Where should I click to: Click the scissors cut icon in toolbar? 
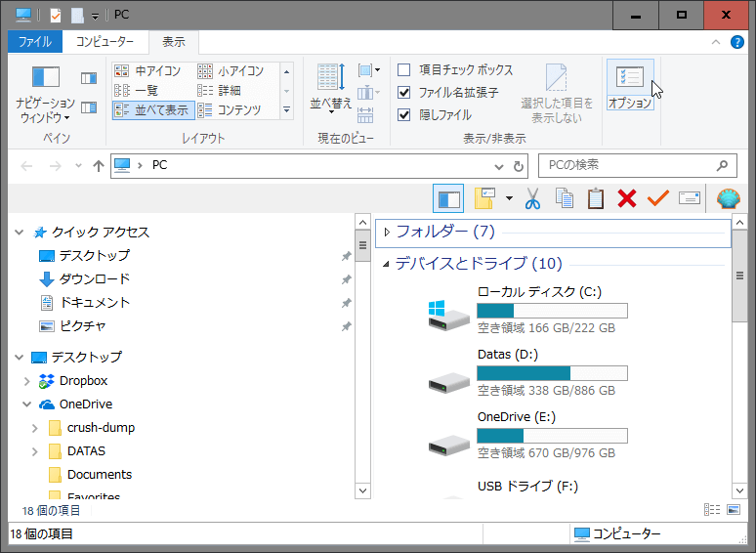(532, 199)
